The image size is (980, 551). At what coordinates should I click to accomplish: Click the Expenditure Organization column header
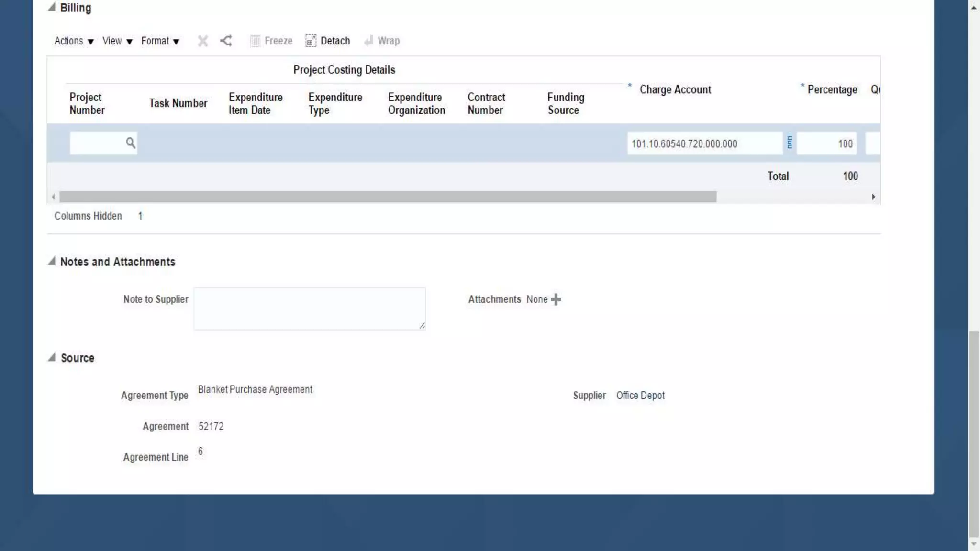[x=416, y=103]
